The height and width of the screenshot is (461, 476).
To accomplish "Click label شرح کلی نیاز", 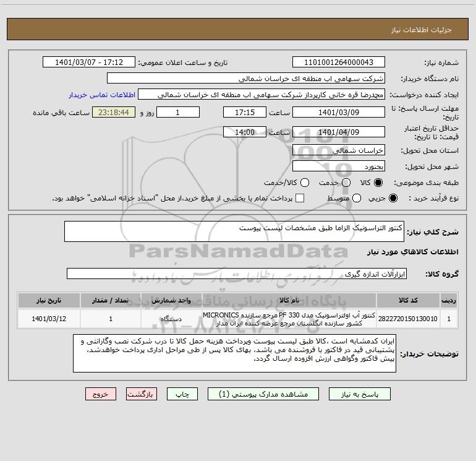I will (x=433, y=232).
